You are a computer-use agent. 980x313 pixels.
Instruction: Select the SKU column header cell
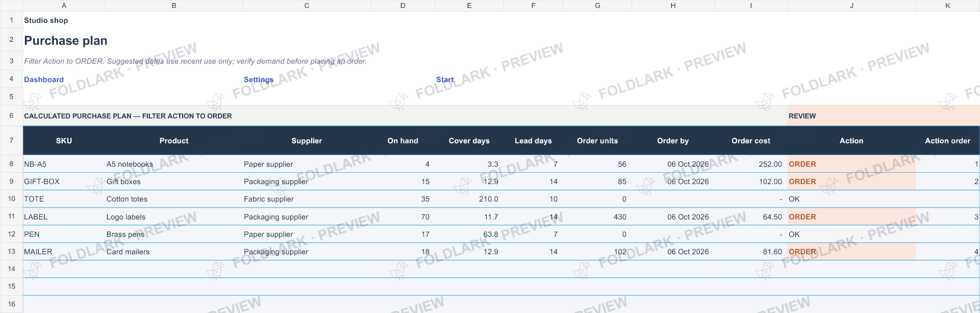(x=64, y=141)
